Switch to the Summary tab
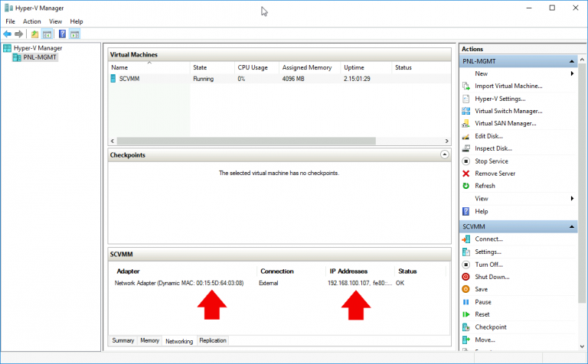 coord(123,340)
